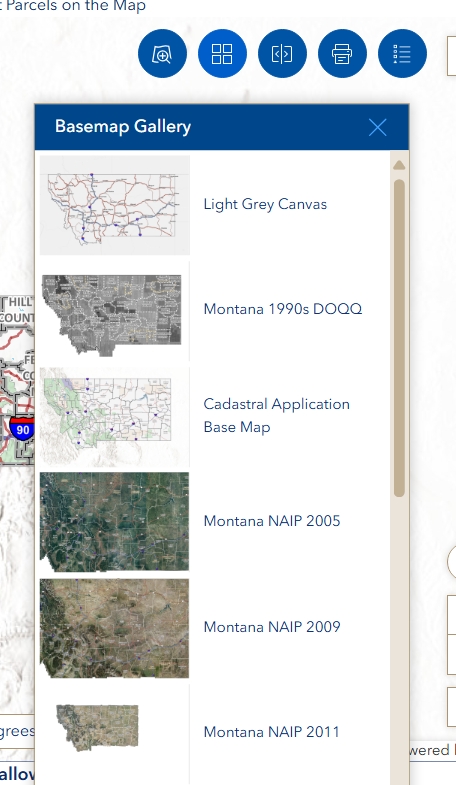Click the Montana 1990s DOQQ label

coord(283,309)
